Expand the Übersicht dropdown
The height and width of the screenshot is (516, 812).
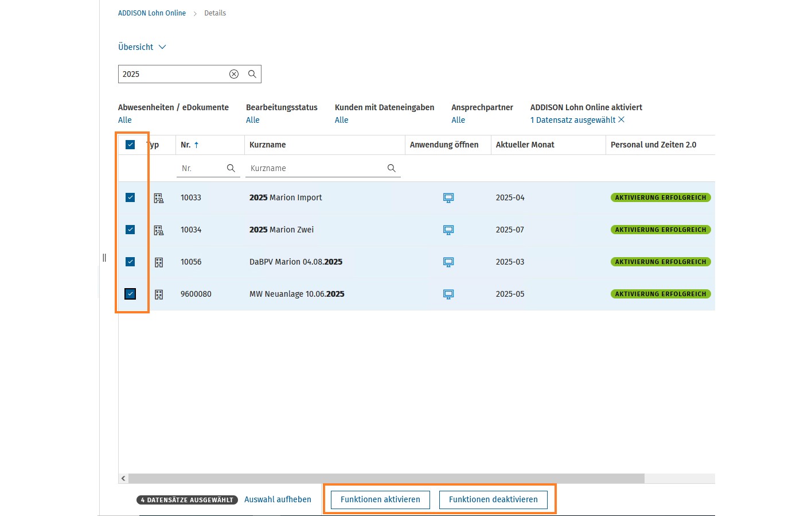[142, 47]
